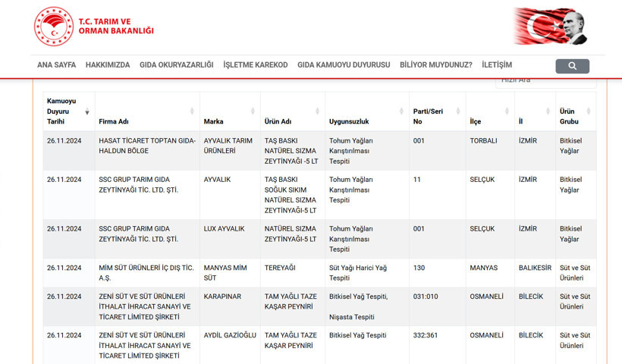This screenshot has width=622, height=364.
Task: Select HASAT TİCARET TOPTAN GIDA firm cell
Action: (x=147, y=151)
